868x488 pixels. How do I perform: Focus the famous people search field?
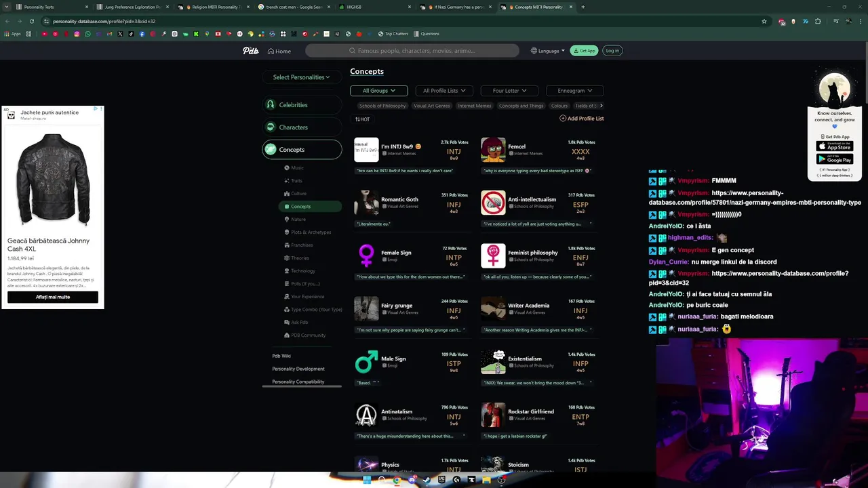click(412, 51)
